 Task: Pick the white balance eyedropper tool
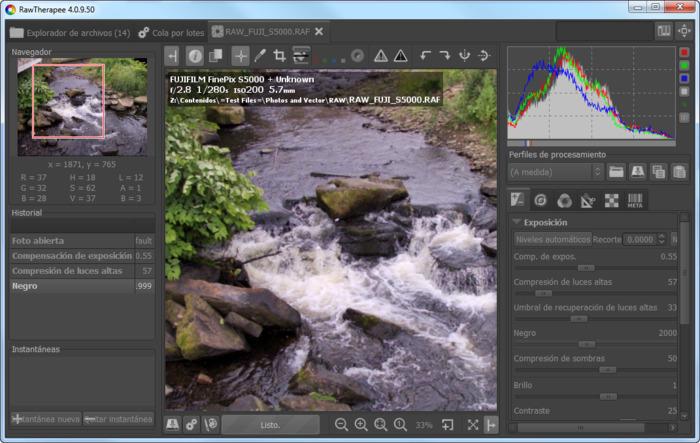pos(260,56)
